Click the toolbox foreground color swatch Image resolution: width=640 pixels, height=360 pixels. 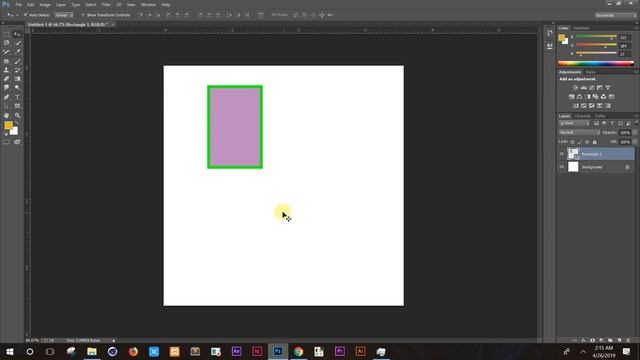[x=8, y=125]
